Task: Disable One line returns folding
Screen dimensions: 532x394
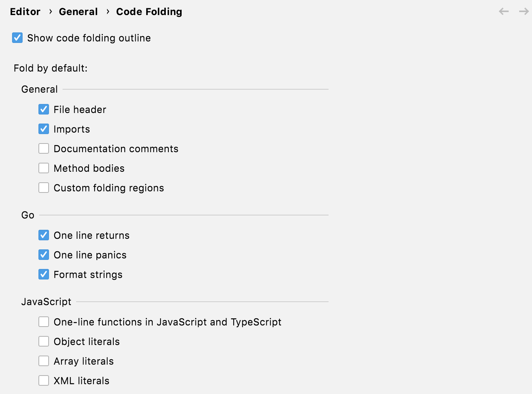Action: (44, 235)
